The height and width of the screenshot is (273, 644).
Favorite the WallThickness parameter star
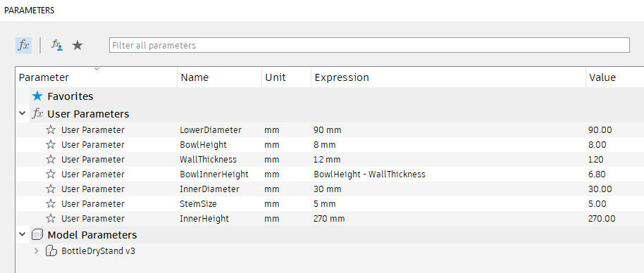click(51, 160)
